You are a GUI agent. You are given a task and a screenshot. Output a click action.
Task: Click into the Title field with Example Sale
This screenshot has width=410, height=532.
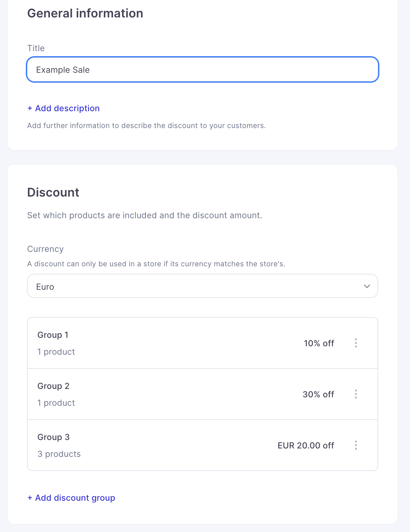202,70
